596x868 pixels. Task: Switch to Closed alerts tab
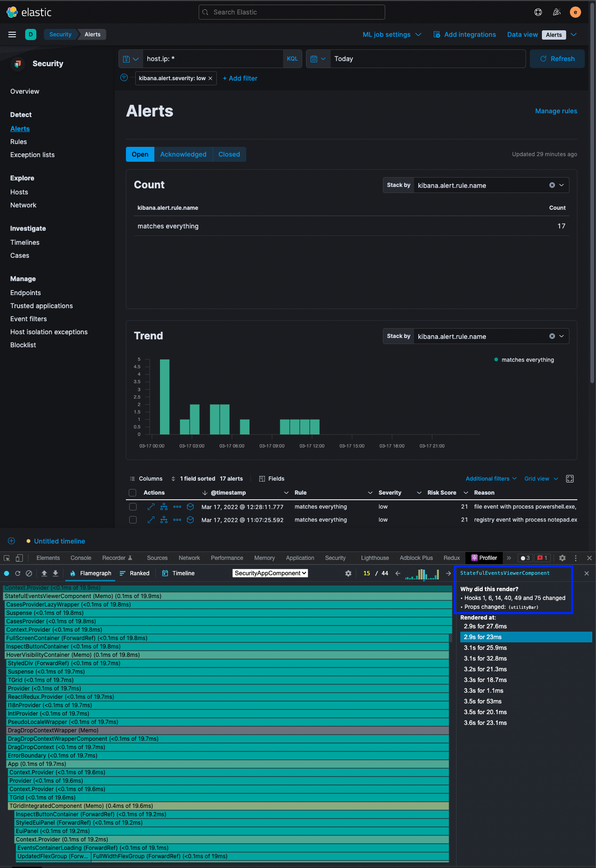point(229,154)
